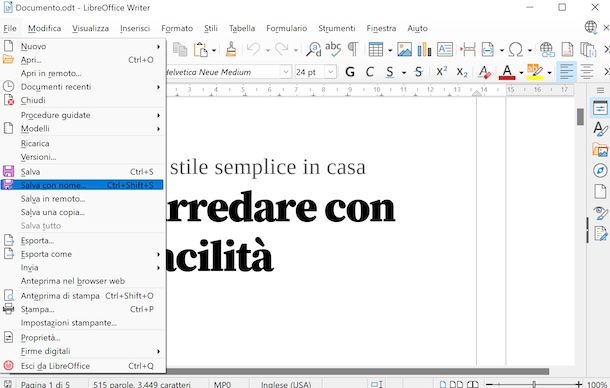Open sidebar Properties panel icon

(600, 108)
